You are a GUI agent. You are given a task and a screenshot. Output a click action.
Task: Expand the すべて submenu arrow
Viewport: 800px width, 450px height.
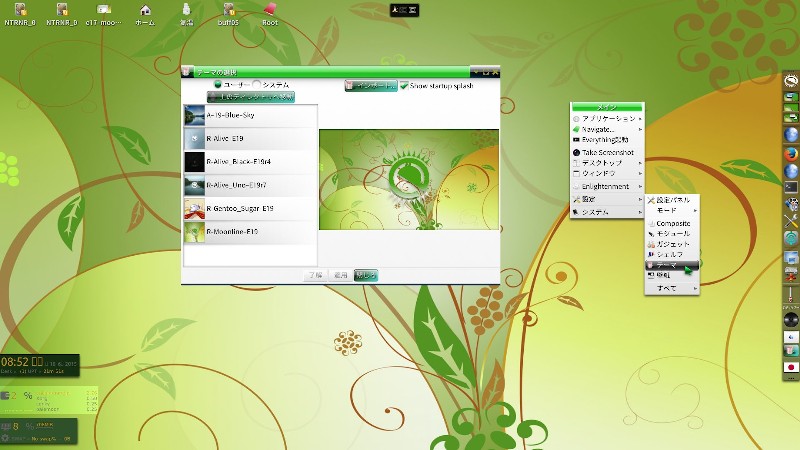coord(695,288)
